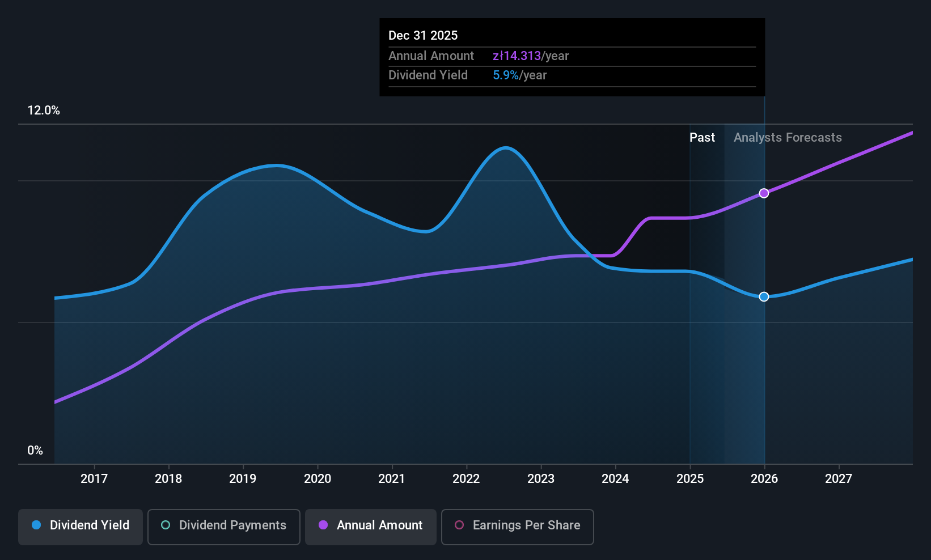Toggle the Annual Amount legend series

pos(371,527)
